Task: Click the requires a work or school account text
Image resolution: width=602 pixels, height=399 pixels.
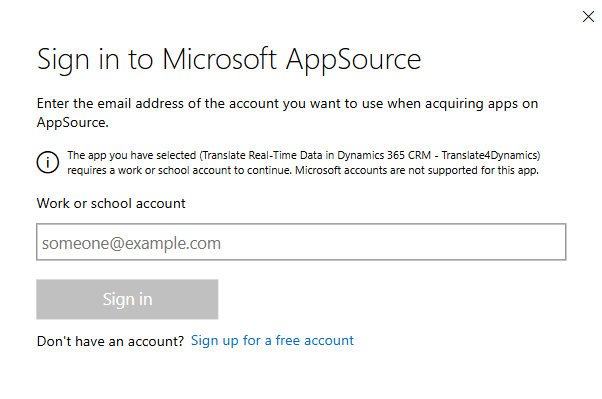Action: pos(179,170)
